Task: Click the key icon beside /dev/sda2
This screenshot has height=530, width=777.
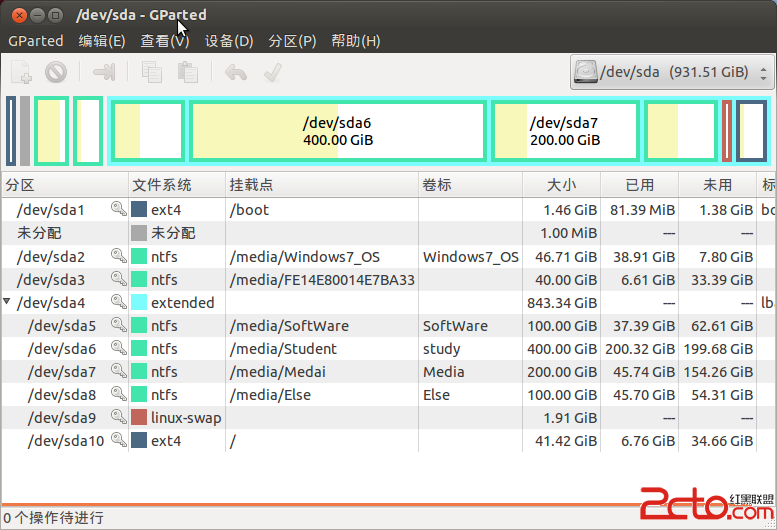Action: click(118, 256)
